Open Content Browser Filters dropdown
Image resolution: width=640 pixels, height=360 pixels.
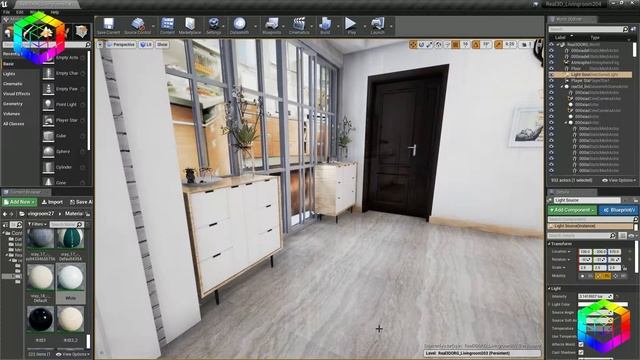point(37,224)
